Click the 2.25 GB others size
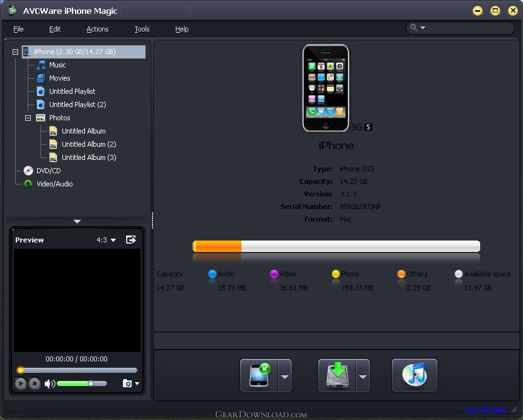The image size is (523, 420). pyautogui.click(x=418, y=288)
